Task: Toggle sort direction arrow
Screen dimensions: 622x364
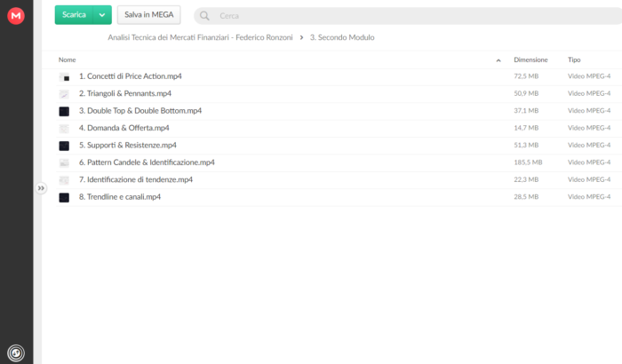Action: coord(498,60)
